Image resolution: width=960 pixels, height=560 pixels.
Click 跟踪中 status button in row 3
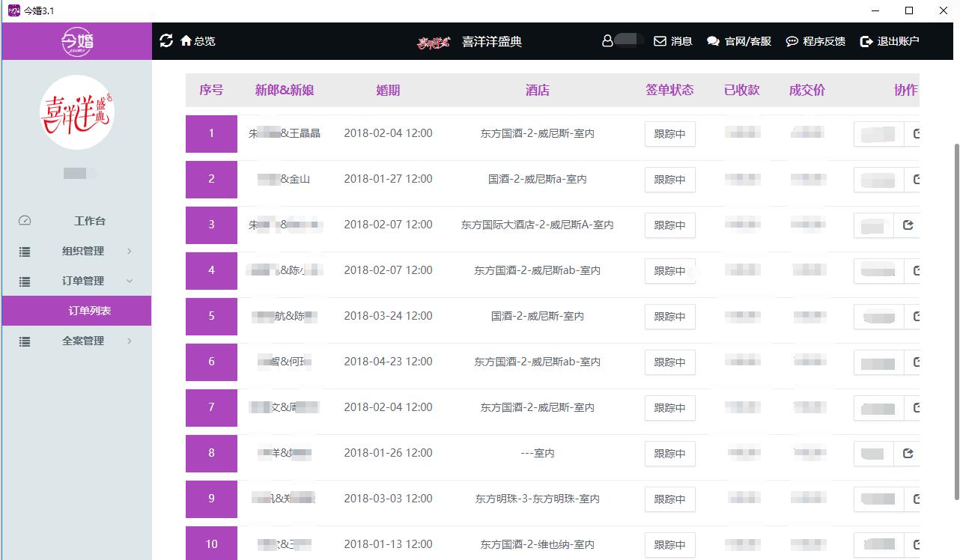670,225
